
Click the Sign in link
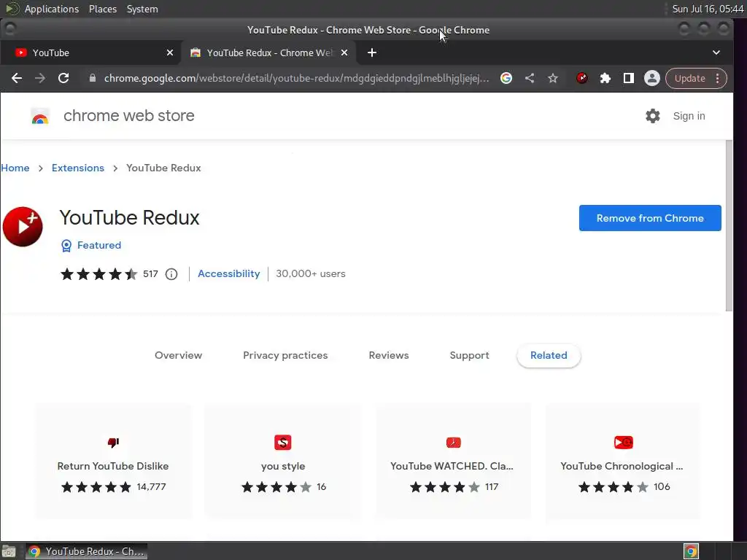click(x=689, y=116)
